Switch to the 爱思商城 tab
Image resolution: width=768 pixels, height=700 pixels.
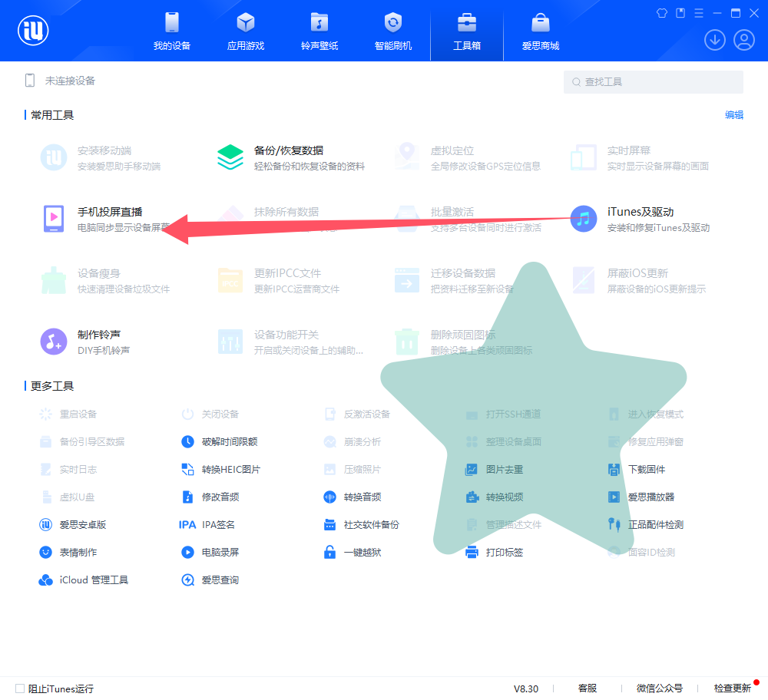pos(541,31)
